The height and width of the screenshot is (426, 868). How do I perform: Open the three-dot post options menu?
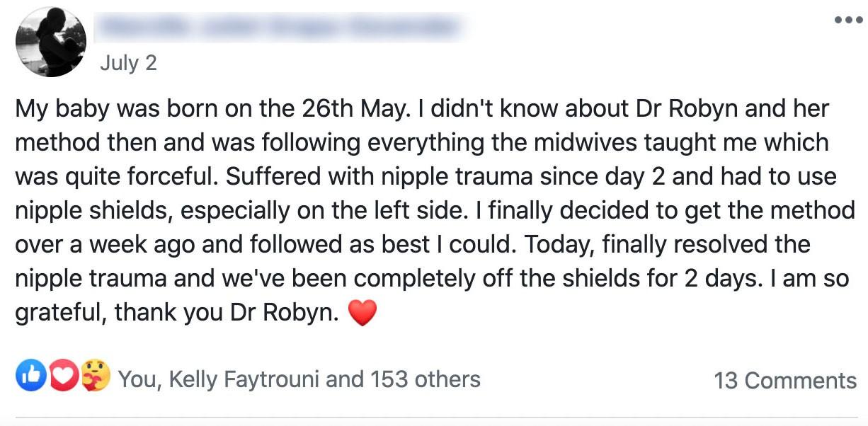848,20
